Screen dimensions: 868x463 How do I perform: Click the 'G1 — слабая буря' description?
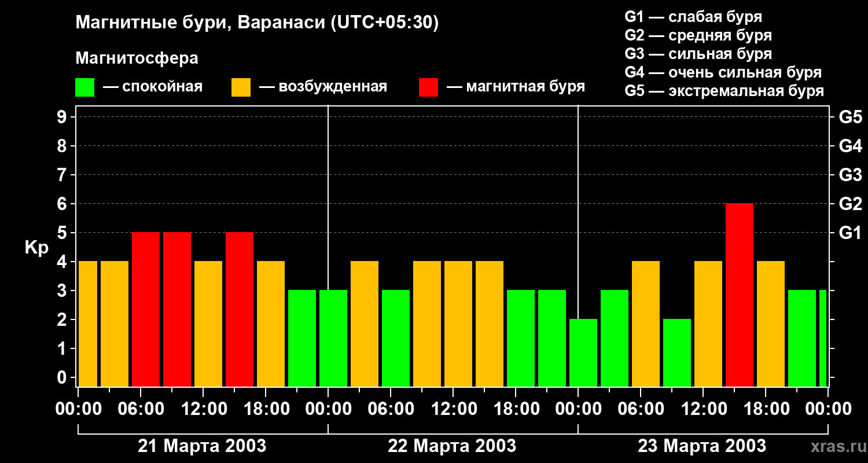point(693,17)
